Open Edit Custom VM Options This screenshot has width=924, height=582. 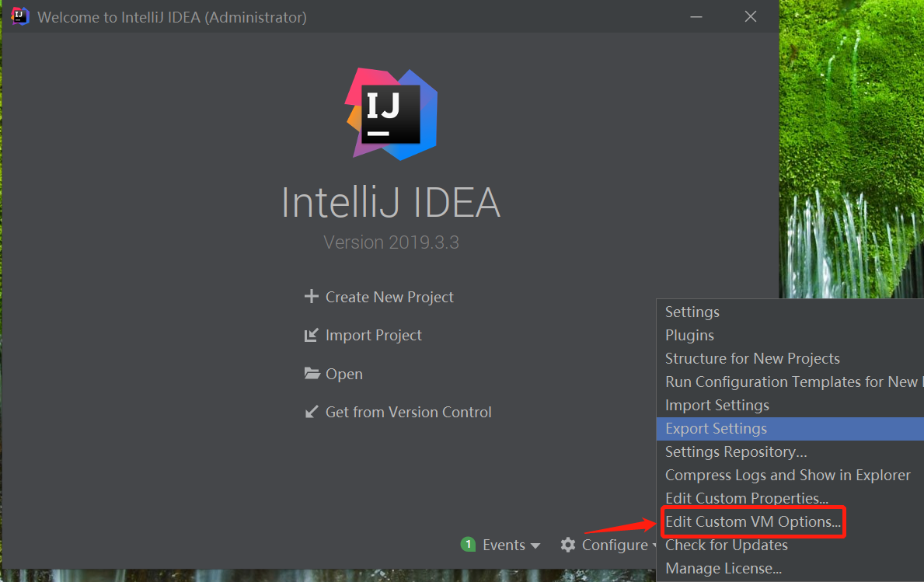(x=752, y=521)
